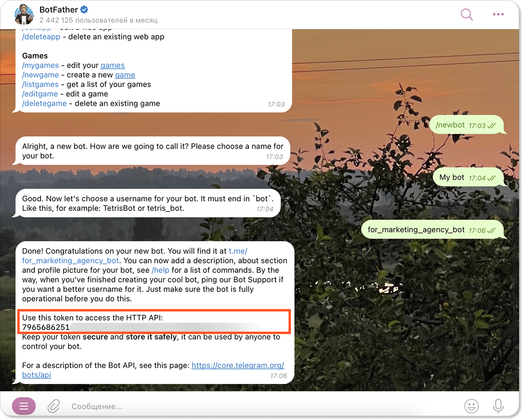Open the core.telegram.org bots API link
The width and height of the screenshot is (523, 420).
(153, 370)
